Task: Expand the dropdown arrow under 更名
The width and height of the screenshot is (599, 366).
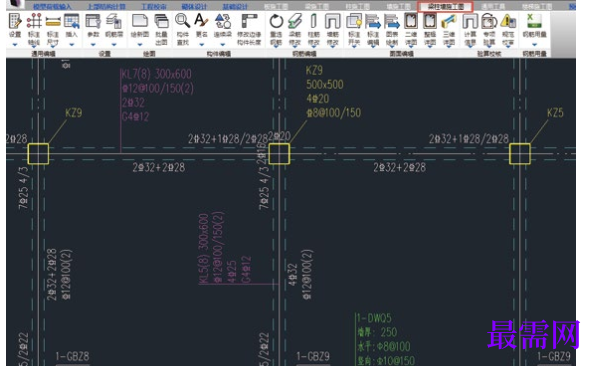Action: [201, 45]
